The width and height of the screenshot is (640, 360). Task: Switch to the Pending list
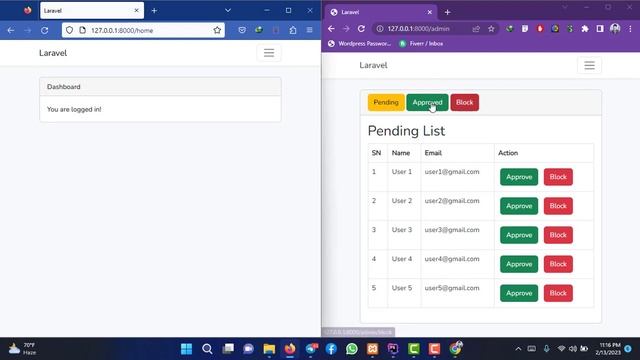[x=386, y=102]
